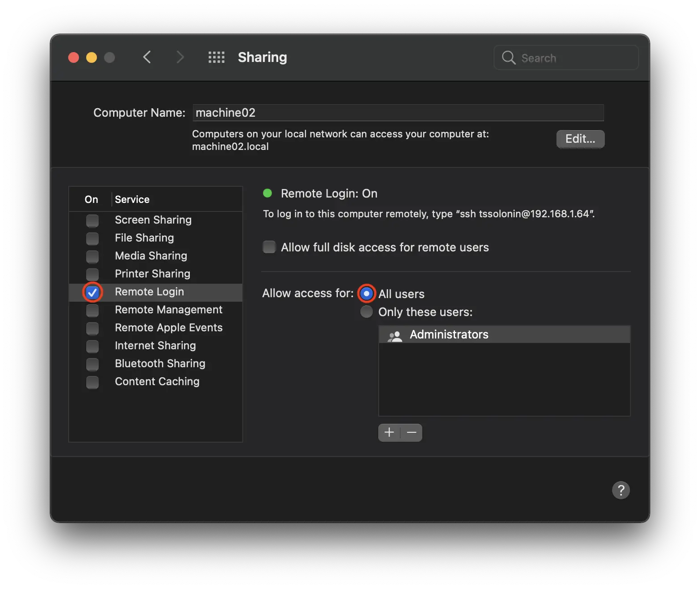Check Allow full disk access for remote users
The height and width of the screenshot is (589, 700).
[x=269, y=247]
